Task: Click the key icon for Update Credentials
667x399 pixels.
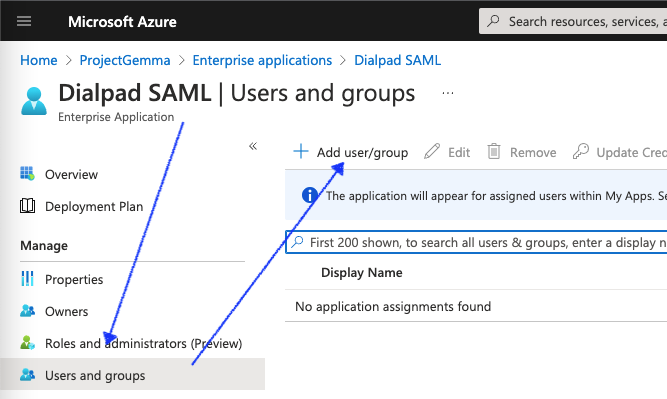Action: pyautogui.click(x=581, y=151)
